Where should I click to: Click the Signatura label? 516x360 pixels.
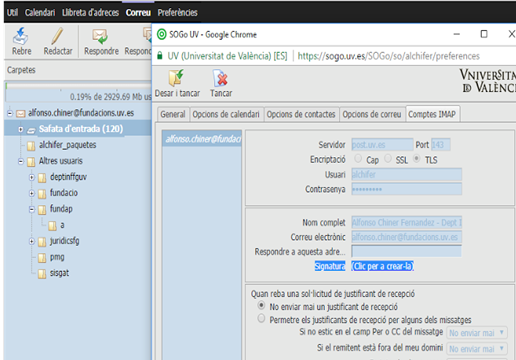[x=330, y=266]
